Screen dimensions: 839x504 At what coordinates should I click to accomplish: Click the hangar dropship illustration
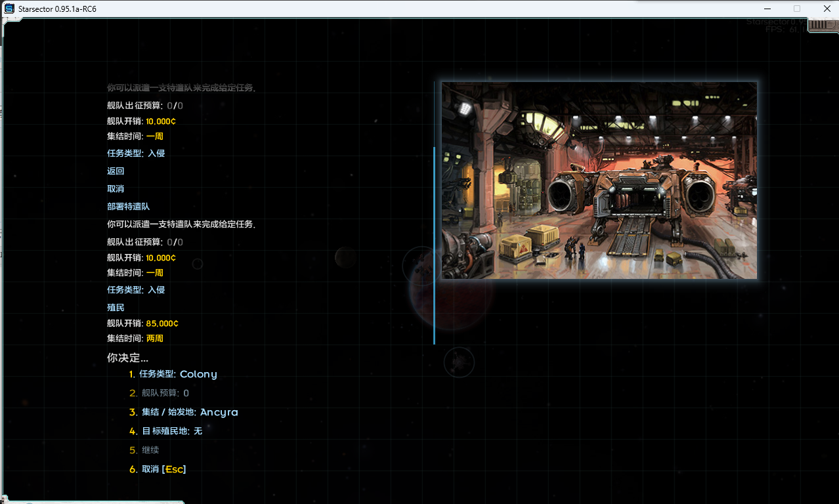point(599,180)
